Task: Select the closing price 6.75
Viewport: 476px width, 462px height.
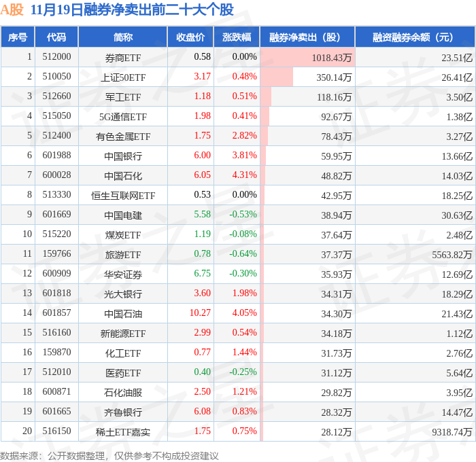Action: [x=202, y=274]
